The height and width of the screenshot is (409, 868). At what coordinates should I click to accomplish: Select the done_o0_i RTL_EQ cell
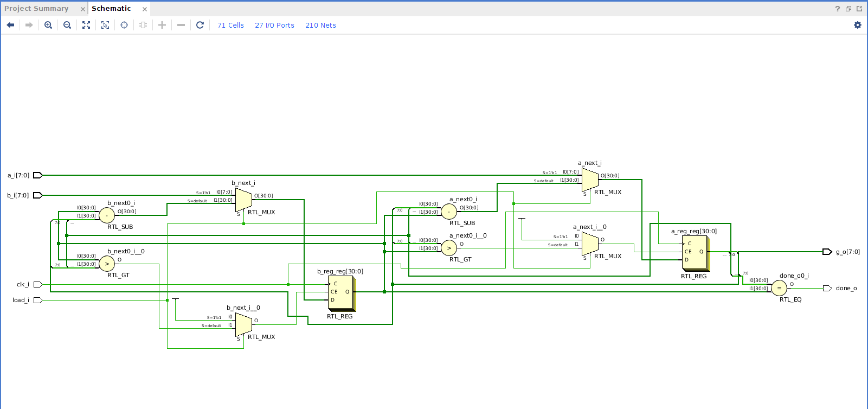click(779, 288)
